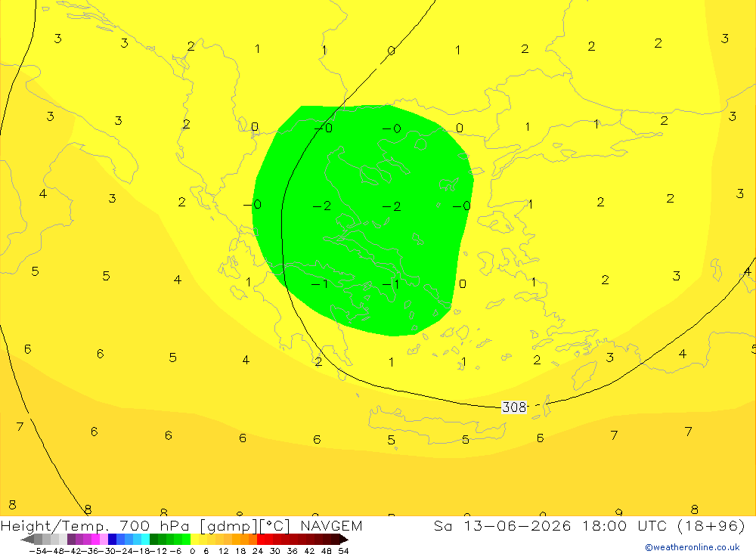Click the '[gdmp]' unit label
Screen dimensions: 756x554
(228, 525)
